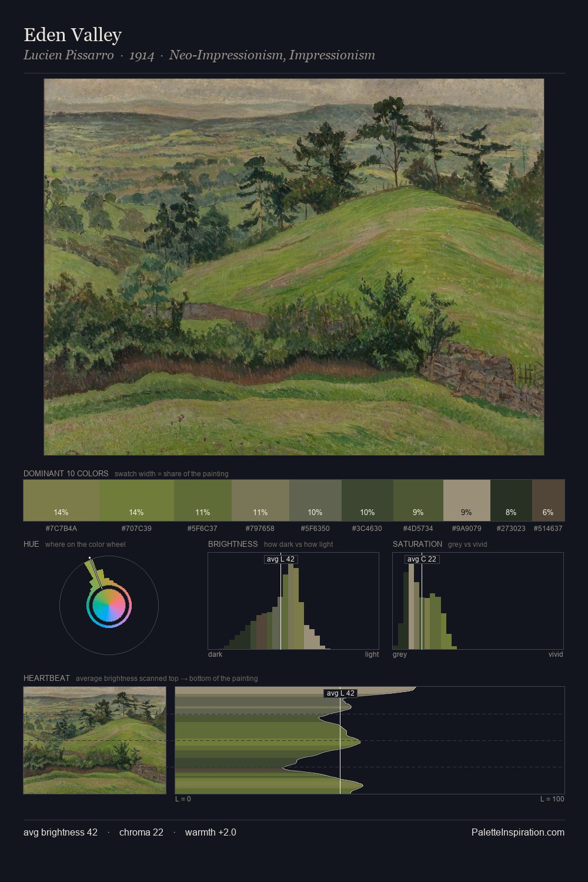Click the hue color wheel

109,605
